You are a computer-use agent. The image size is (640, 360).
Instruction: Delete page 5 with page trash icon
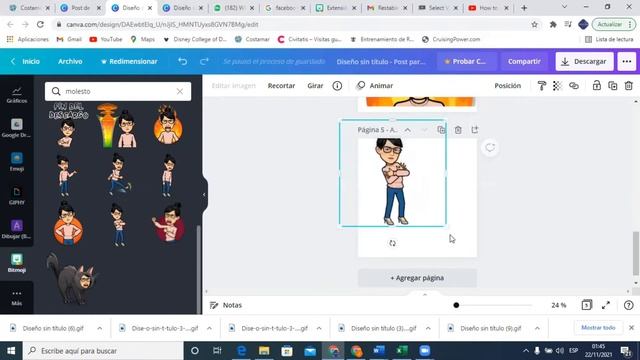(458, 130)
